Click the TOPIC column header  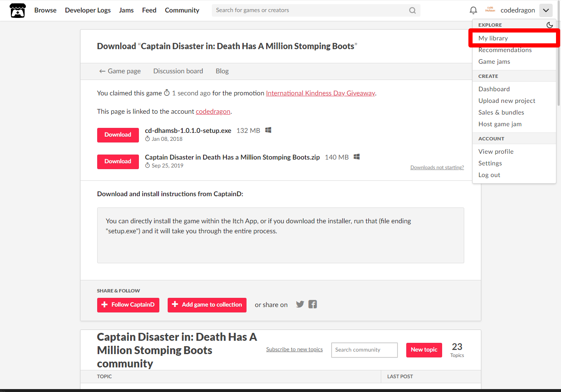104,377
